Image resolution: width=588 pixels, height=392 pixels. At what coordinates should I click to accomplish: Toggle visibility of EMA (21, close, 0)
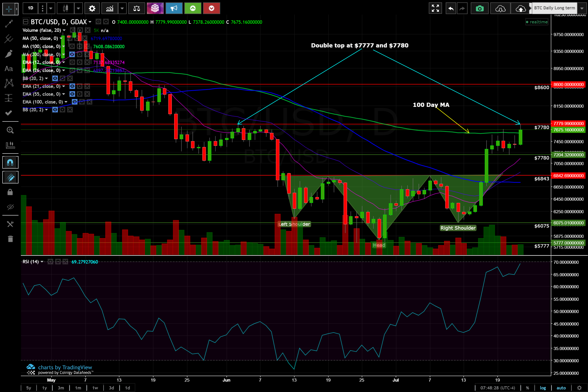(x=72, y=86)
